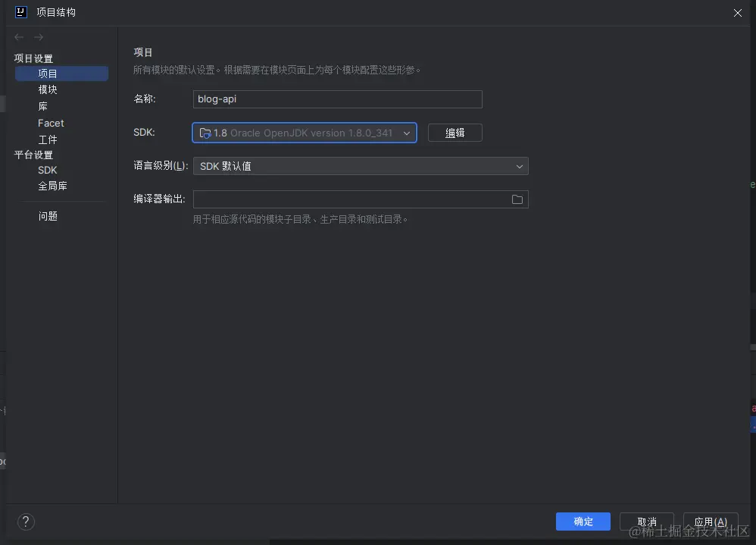Screen dimensions: 756x545
Task: Click the IntelliJ IDEA logo icon
Action: pyautogui.click(x=20, y=12)
